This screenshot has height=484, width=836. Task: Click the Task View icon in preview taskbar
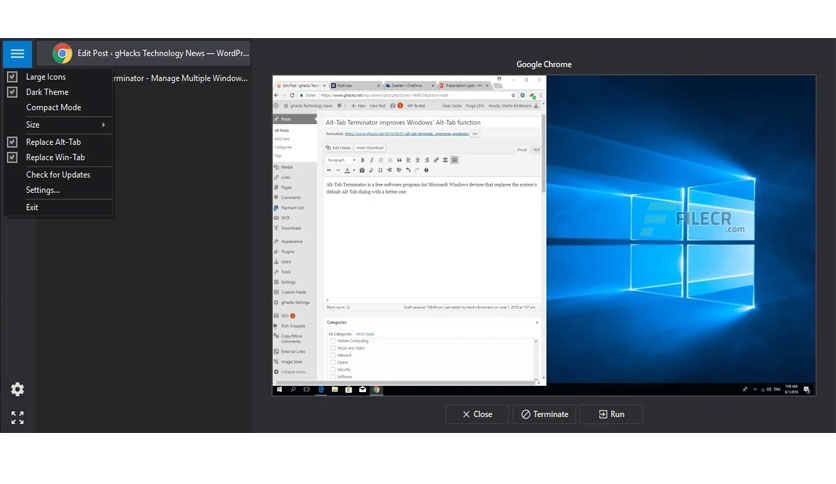[x=307, y=390]
